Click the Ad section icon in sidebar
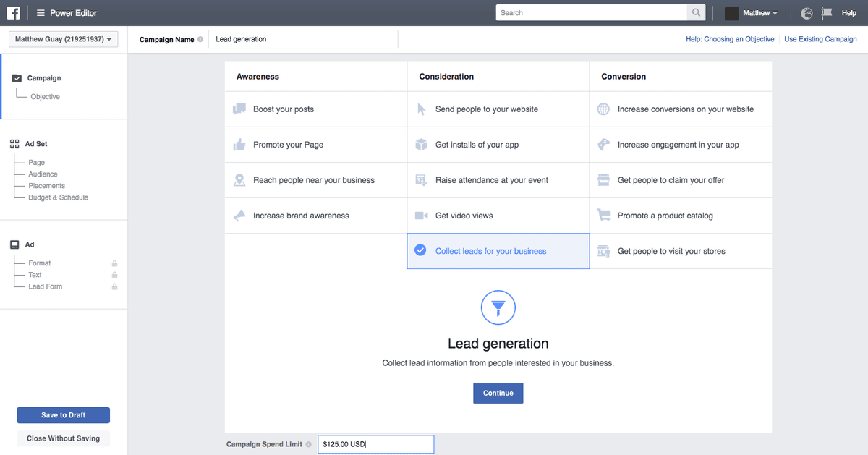868x455 pixels. pos(14,244)
